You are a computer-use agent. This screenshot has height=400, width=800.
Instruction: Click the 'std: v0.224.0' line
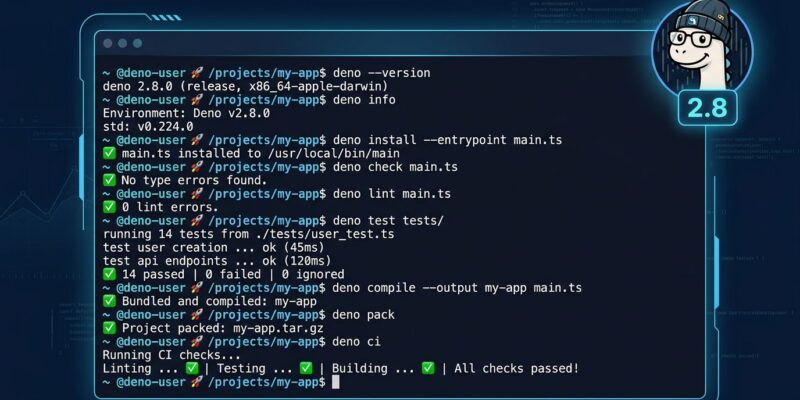pos(148,127)
